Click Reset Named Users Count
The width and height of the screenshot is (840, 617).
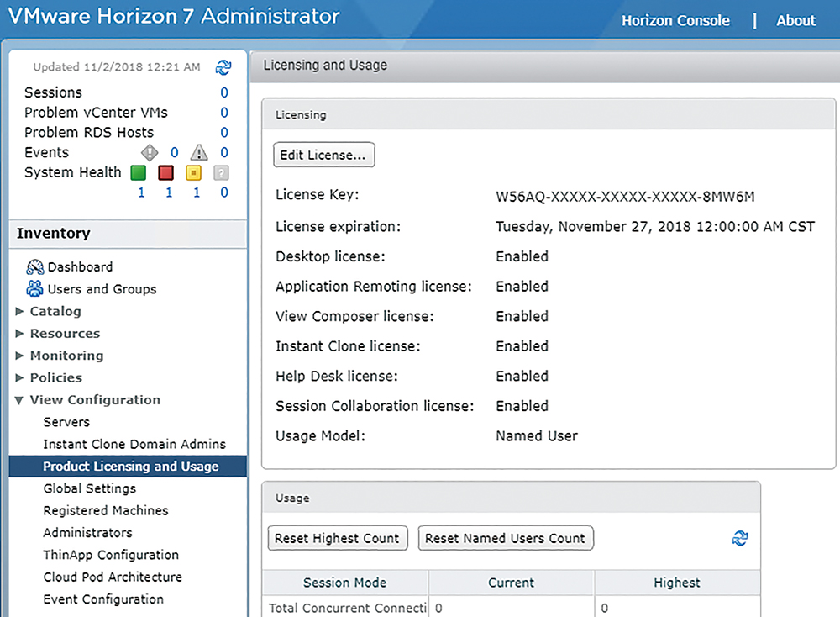tap(505, 538)
